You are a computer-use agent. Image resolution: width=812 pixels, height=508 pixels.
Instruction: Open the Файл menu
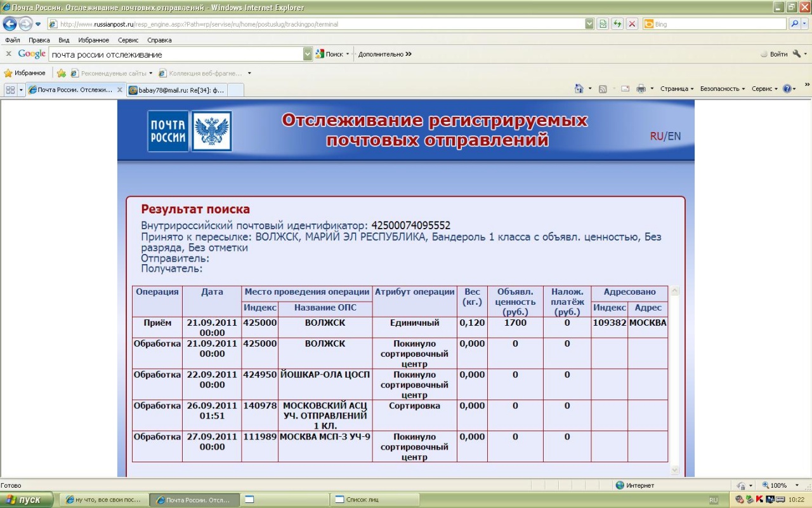12,40
